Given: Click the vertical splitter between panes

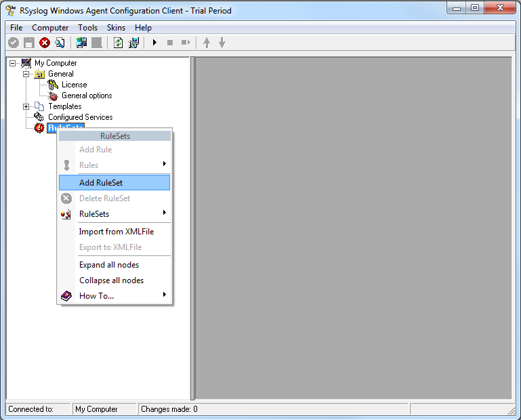Looking at the screenshot, I should (x=192, y=228).
